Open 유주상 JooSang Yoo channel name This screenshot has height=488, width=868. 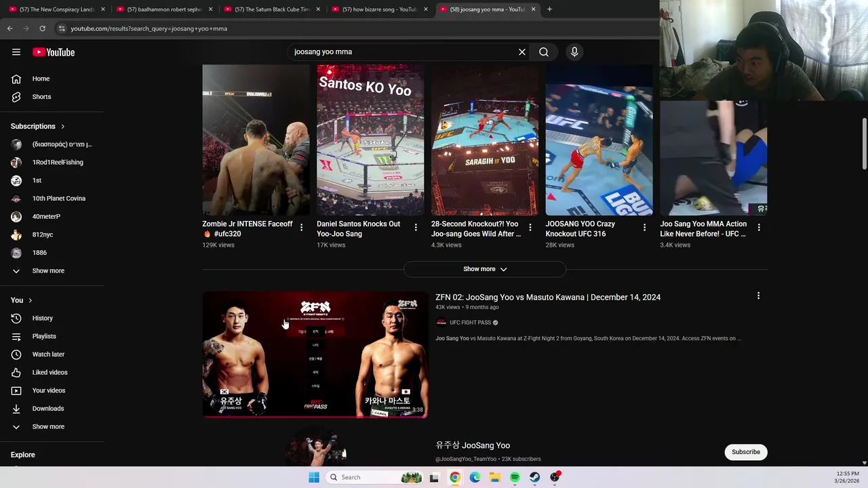tap(473, 445)
